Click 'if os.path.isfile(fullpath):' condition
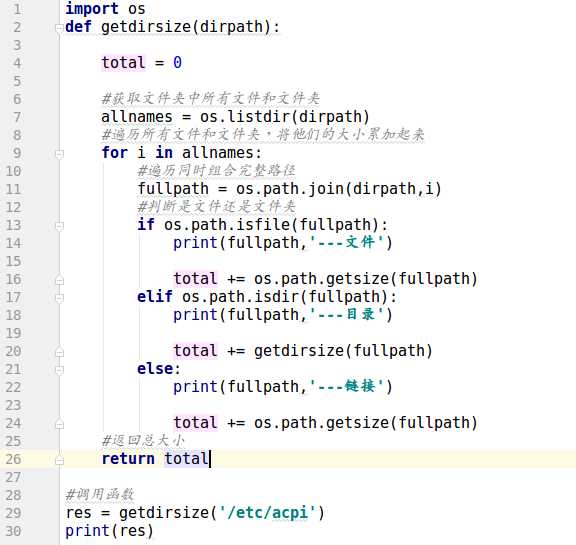Image resolution: width=576 pixels, height=545 pixels. coord(262,224)
